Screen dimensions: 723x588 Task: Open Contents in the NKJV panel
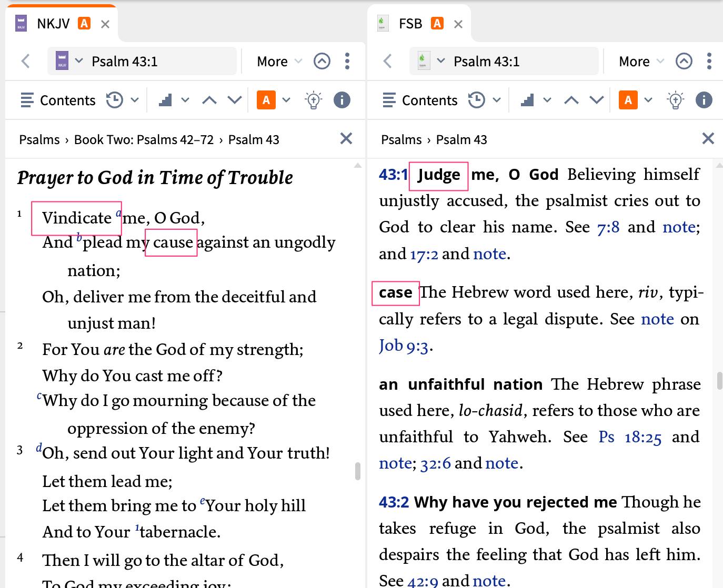point(58,100)
